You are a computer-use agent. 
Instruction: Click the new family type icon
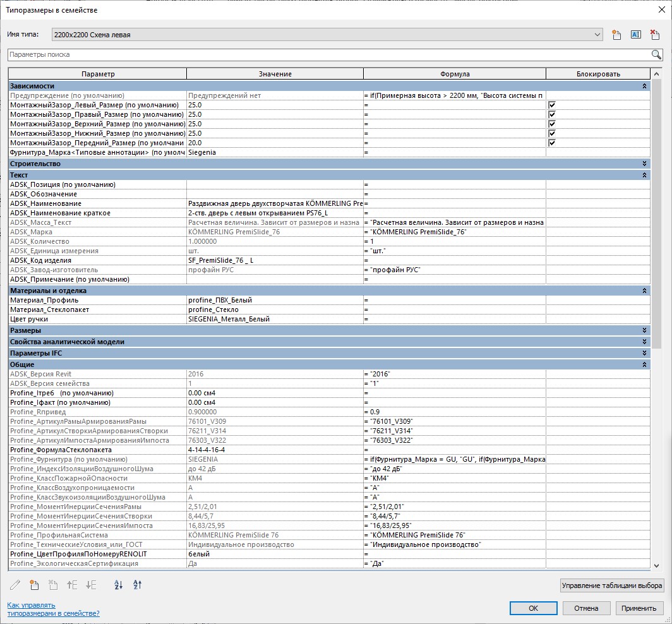click(617, 35)
